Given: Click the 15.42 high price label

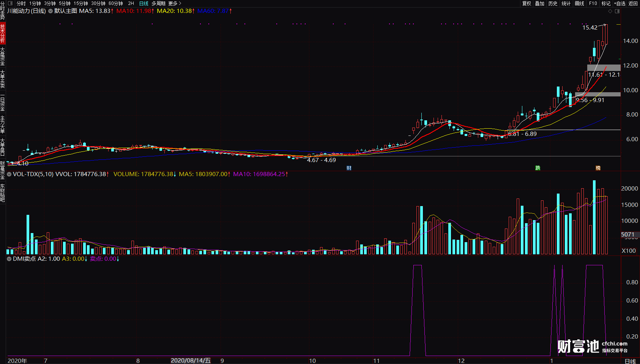Looking at the screenshot, I should point(590,28).
